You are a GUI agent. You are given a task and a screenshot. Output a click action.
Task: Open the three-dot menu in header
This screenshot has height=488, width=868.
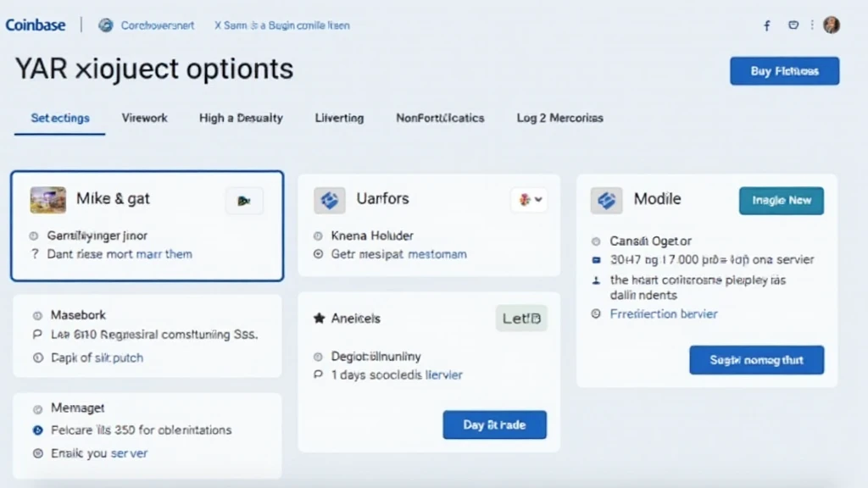pyautogui.click(x=813, y=25)
